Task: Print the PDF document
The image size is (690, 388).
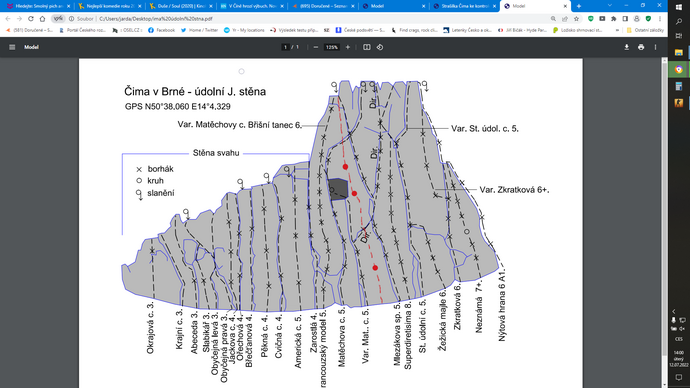Action: pyautogui.click(x=641, y=47)
